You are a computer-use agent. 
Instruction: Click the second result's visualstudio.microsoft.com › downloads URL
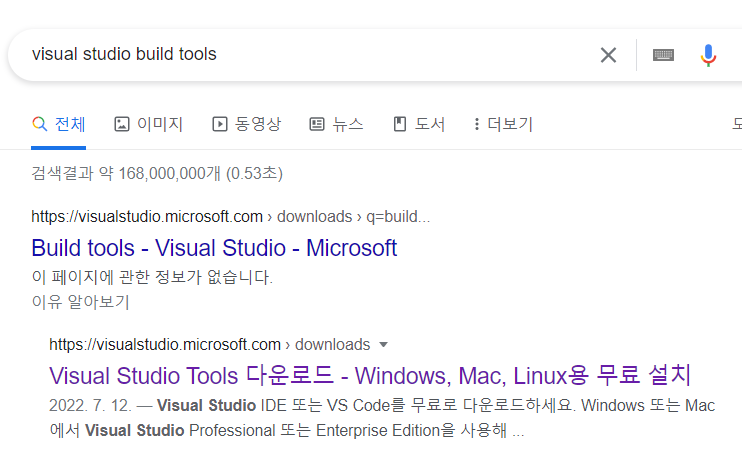coord(210,344)
